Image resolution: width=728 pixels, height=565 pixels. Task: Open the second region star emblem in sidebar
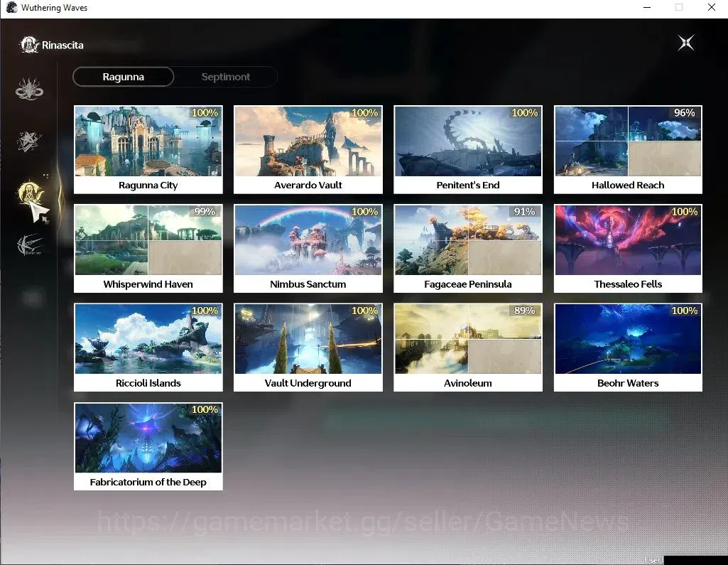point(29,141)
